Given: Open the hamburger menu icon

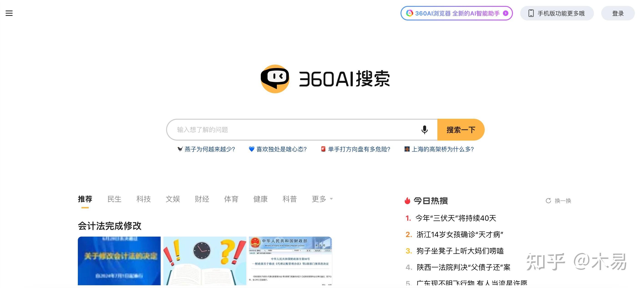Looking at the screenshot, I should (x=9, y=13).
